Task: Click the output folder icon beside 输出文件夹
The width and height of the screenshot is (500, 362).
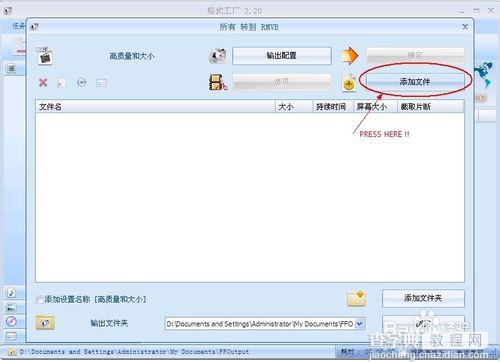Action: pos(45,323)
